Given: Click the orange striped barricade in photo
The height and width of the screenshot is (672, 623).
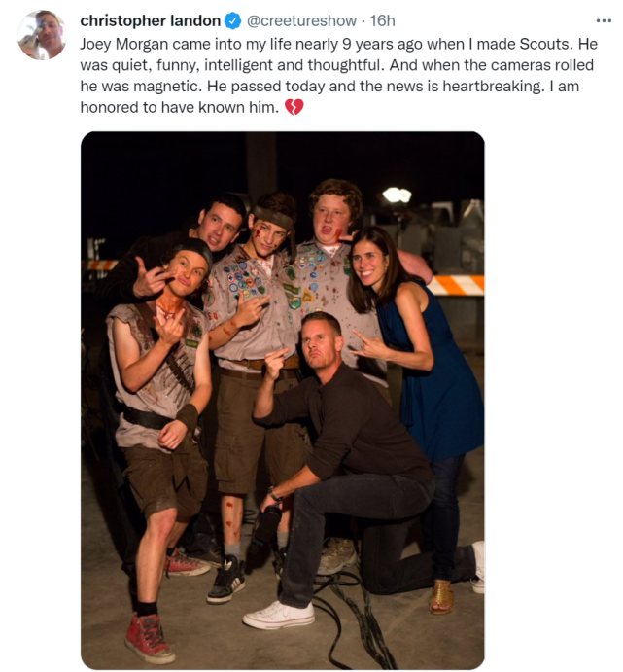Looking at the screenshot, I should (x=457, y=284).
